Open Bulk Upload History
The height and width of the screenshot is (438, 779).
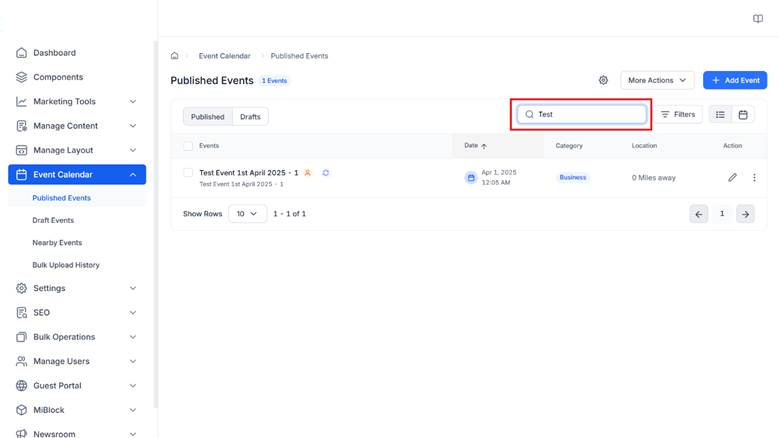point(66,265)
